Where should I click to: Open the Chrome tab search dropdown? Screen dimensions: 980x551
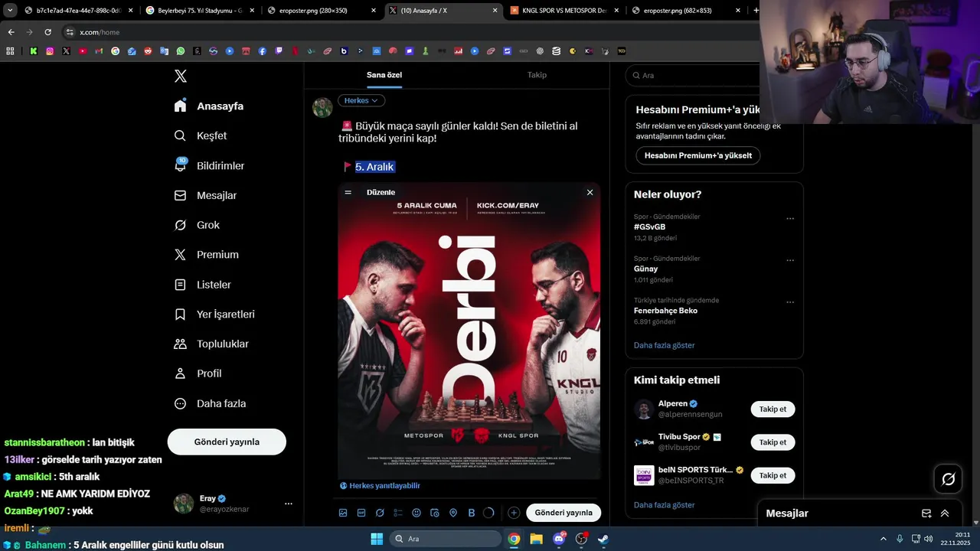(10, 11)
